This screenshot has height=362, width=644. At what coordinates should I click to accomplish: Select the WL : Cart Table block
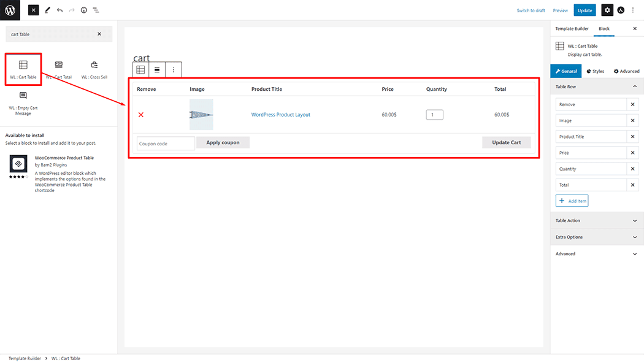(23, 69)
